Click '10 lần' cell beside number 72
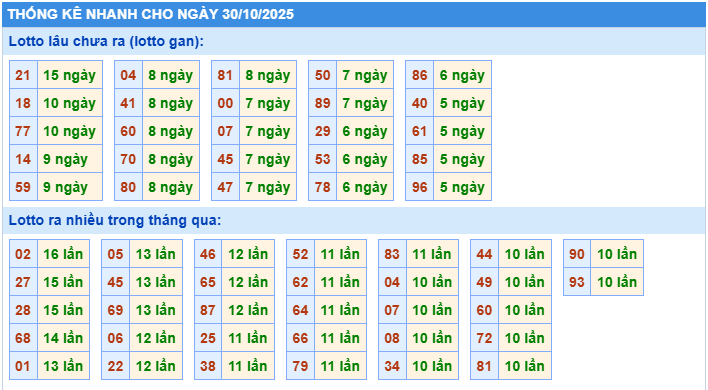Viewport: 708px width, 390px height. point(525,338)
